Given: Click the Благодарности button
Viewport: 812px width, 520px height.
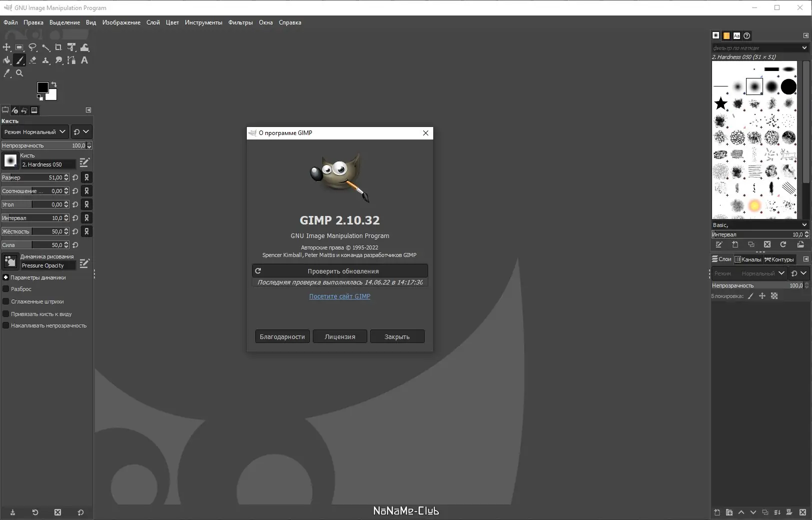Looking at the screenshot, I should pos(282,336).
